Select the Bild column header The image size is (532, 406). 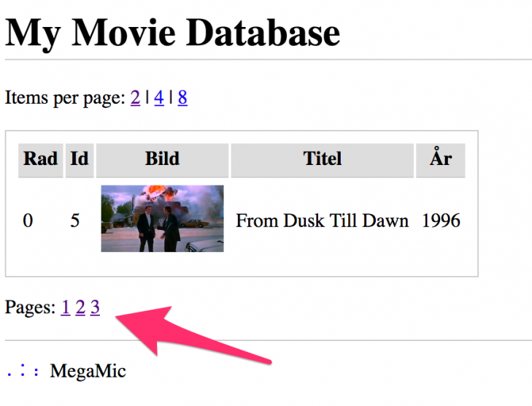point(162,160)
